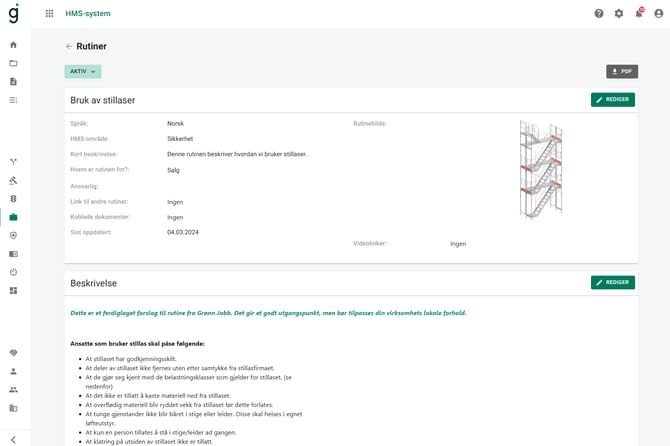Viewport: 670px width, 446px height.
Task: Click the HMS-system title link
Action: pos(88,14)
